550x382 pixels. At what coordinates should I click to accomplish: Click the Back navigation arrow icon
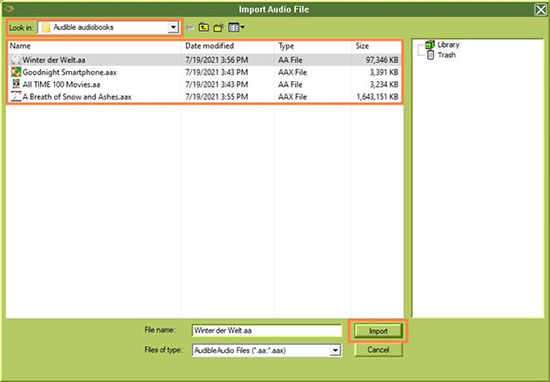pyautogui.click(x=190, y=28)
